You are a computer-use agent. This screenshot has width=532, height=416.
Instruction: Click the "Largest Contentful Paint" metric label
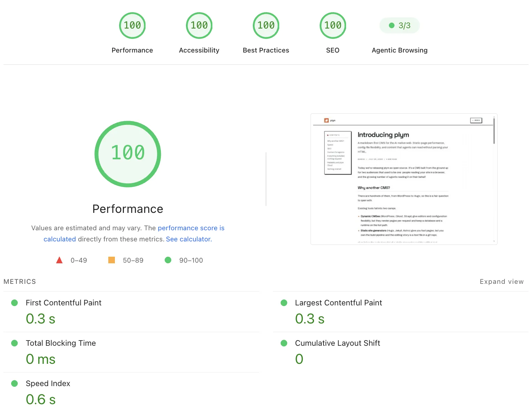pyautogui.click(x=338, y=303)
